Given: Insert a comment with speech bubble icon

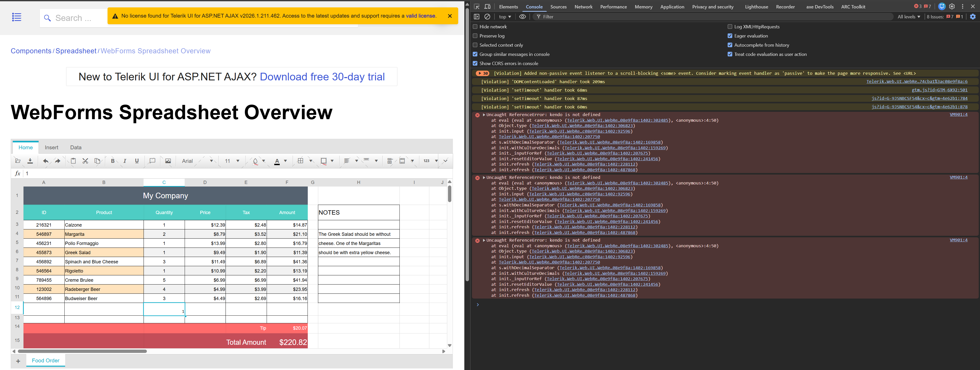Looking at the screenshot, I should pyautogui.click(x=152, y=161).
